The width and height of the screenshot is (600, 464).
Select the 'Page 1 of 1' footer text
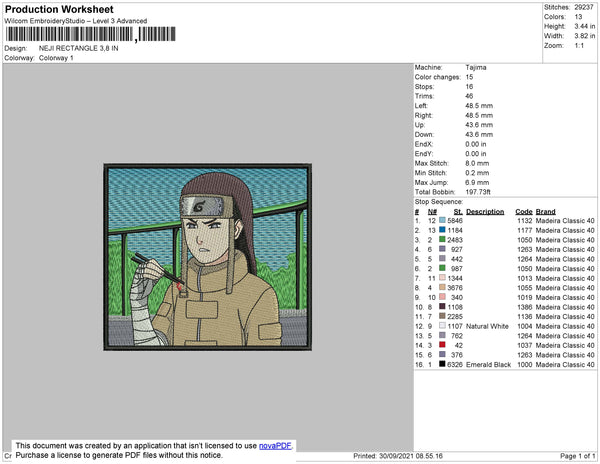577,456
